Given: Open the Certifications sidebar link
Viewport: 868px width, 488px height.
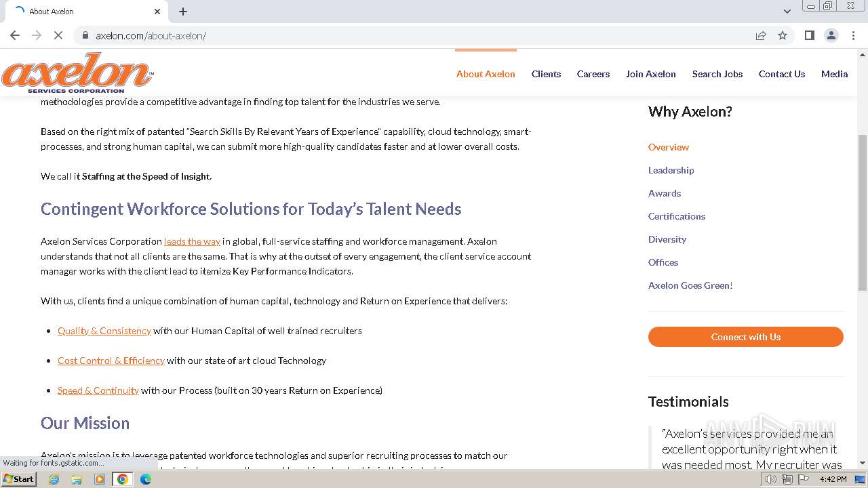Looking at the screenshot, I should [x=677, y=216].
